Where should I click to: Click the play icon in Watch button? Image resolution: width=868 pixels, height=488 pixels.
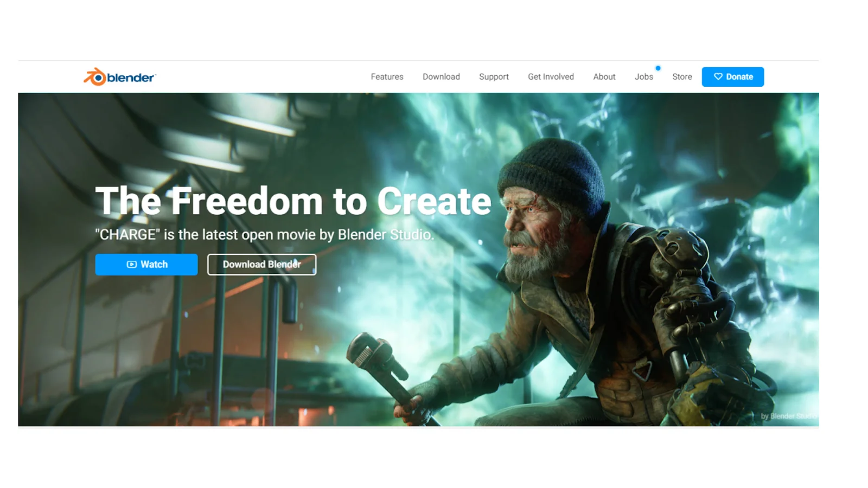[x=132, y=265]
